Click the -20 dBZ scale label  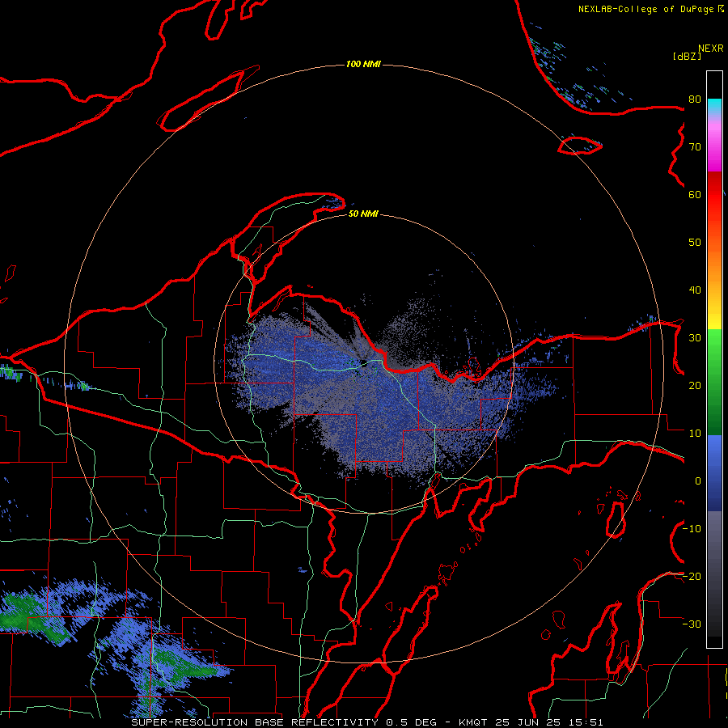pyautogui.click(x=692, y=576)
